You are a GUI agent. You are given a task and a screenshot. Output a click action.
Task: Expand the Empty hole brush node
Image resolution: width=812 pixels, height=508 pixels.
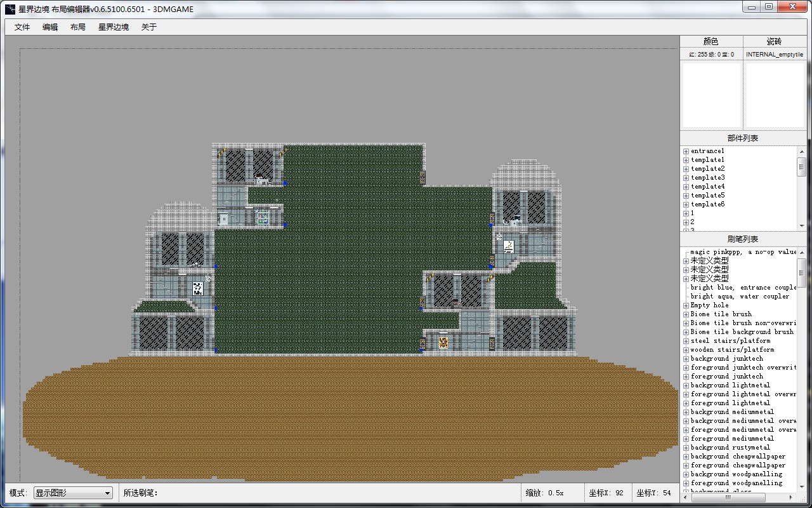pyautogui.click(x=686, y=305)
